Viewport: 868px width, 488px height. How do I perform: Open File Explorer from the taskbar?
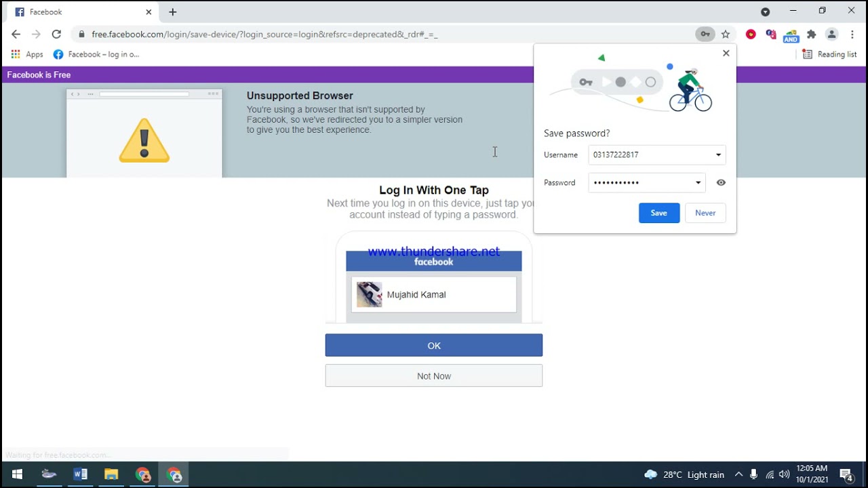click(111, 474)
